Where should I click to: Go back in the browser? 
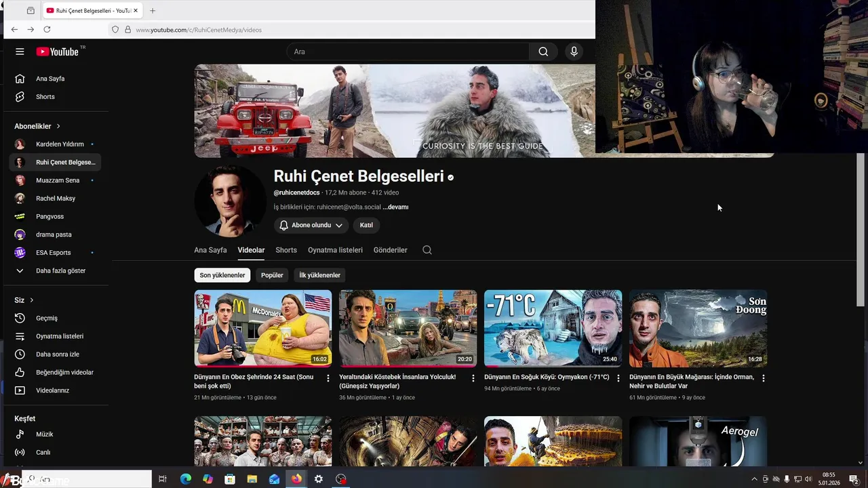pyautogui.click(x=14, y=30)
